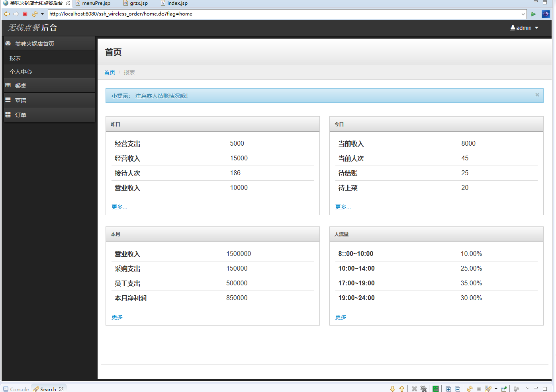Click the expand all icon in Search toolbar

coord(448,389)
